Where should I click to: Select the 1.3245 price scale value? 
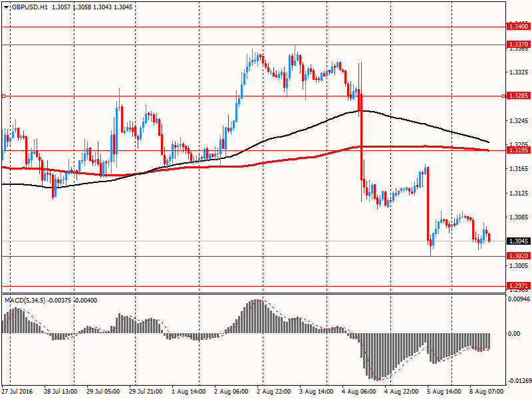[x=519, y=121]
